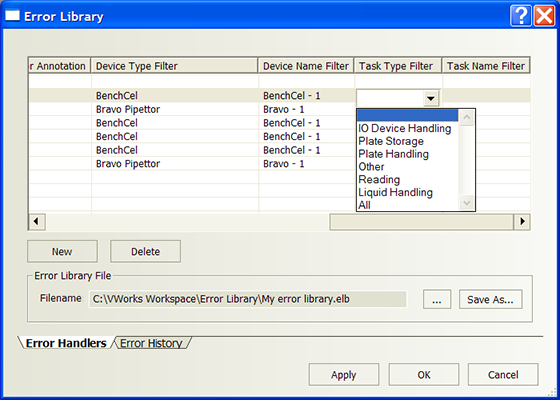Click first Bravo - 1 device name cell
Screen dimensions: 560x400
306,109
